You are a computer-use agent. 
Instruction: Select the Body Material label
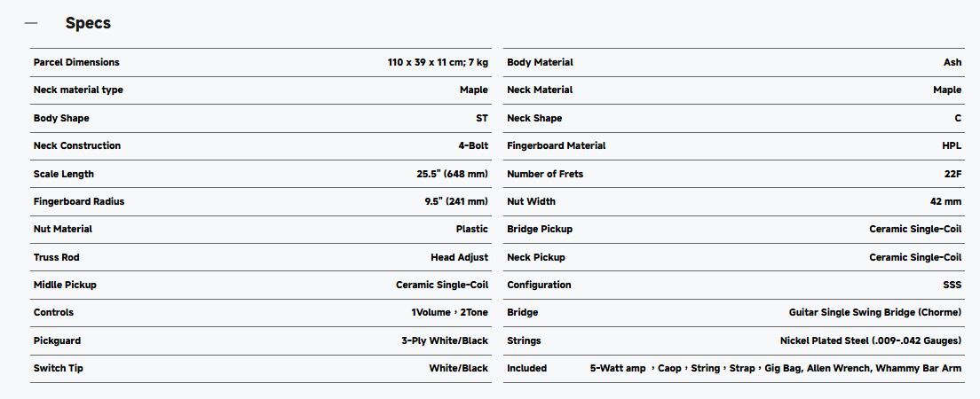pyautogui.click(x=540, y=62)
